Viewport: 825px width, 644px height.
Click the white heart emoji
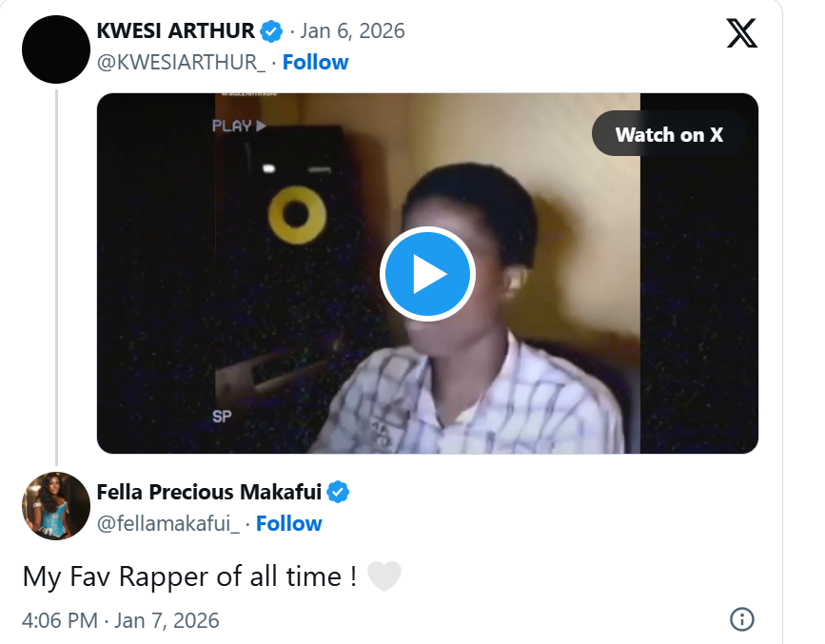tap(384, 577)
